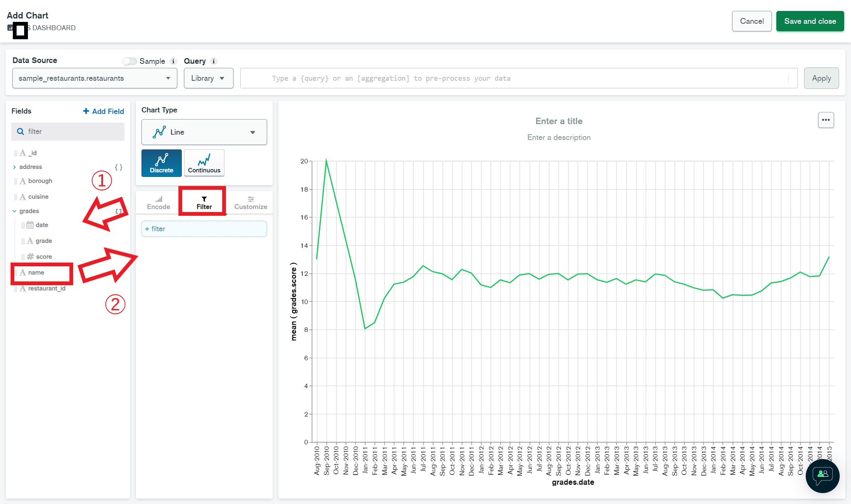Open the Line chart type dropdown
This screenshot has height=504, width=851.
204,132
